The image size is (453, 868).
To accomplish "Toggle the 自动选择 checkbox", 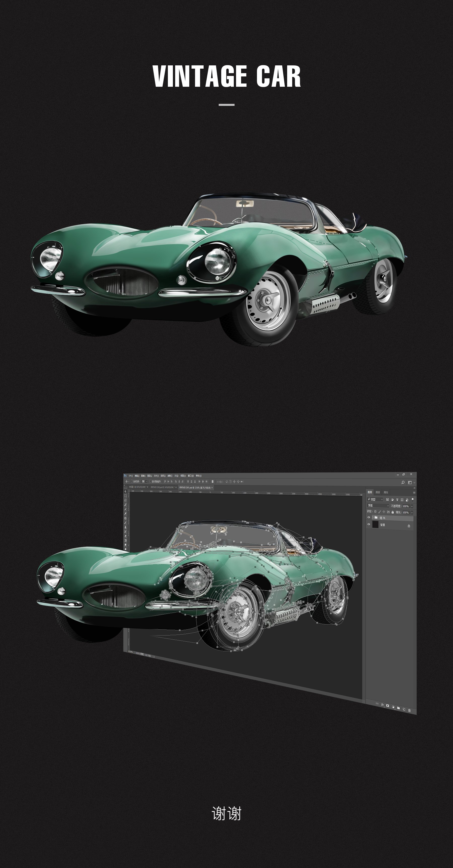I will point(132,481).
